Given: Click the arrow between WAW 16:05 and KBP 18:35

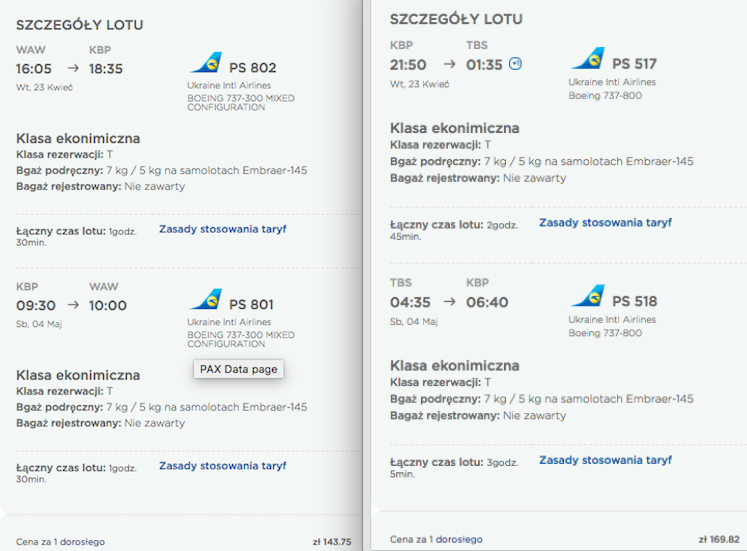Looking at the screenshot, I should coord(73,68).
